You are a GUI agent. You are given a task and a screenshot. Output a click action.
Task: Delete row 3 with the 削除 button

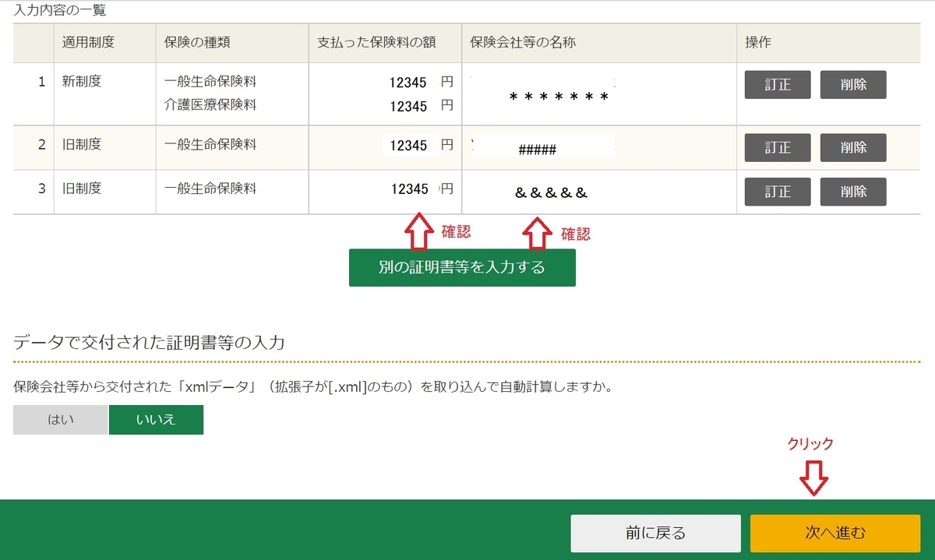(x=853, y=192)
